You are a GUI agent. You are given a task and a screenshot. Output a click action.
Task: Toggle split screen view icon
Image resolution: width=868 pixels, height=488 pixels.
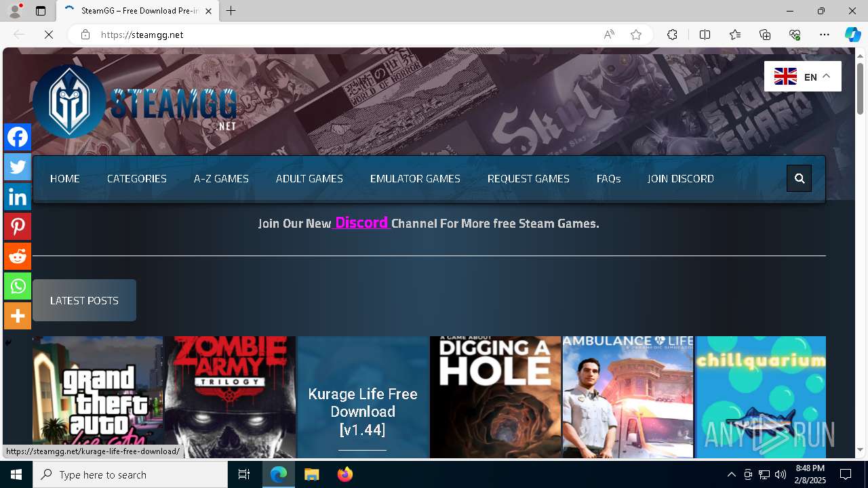705,35
